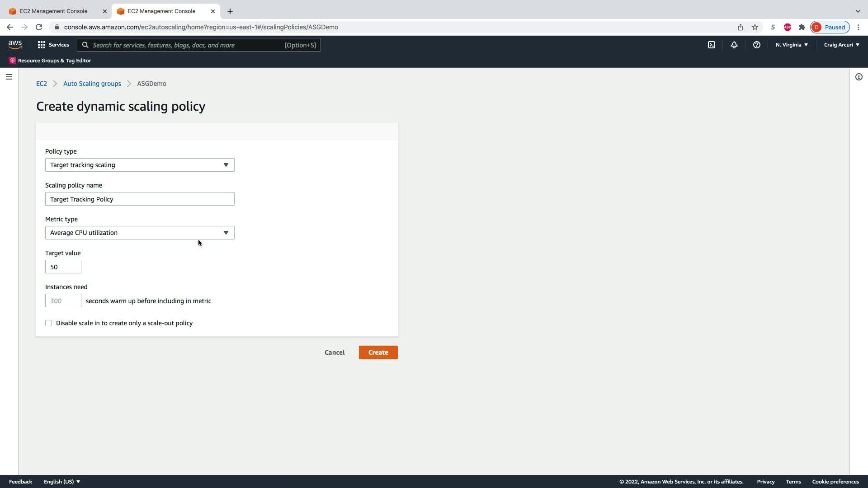Open the N. Virginia region selector
The image size is (868, 488).
coord(792,45)
